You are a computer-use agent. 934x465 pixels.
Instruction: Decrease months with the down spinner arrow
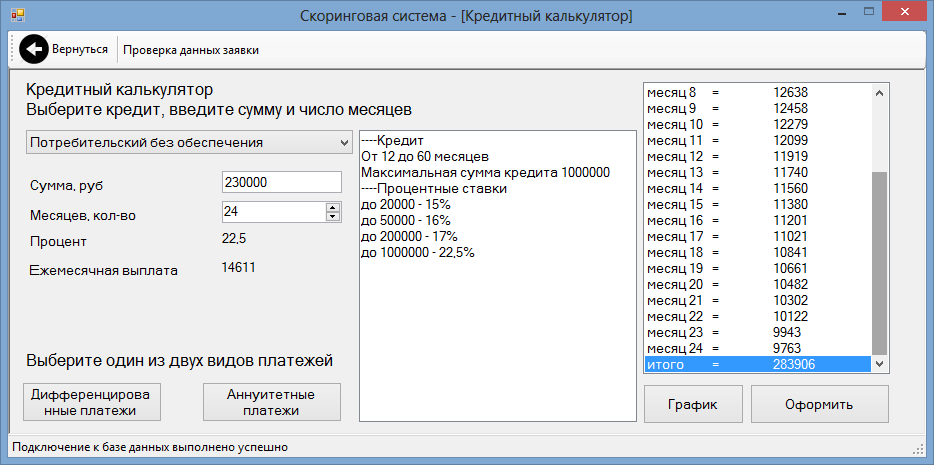point(333,216)
